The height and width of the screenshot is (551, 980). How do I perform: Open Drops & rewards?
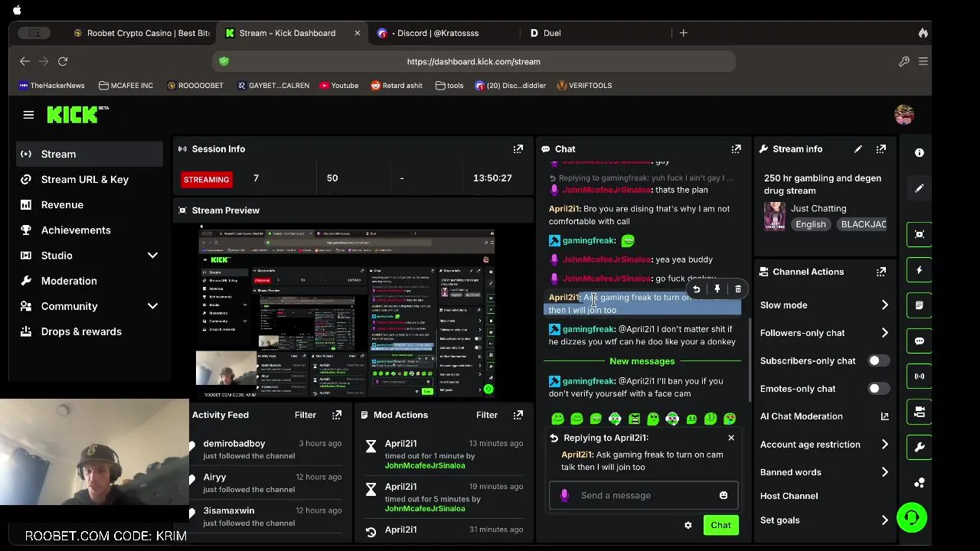[x=81, y=331]
